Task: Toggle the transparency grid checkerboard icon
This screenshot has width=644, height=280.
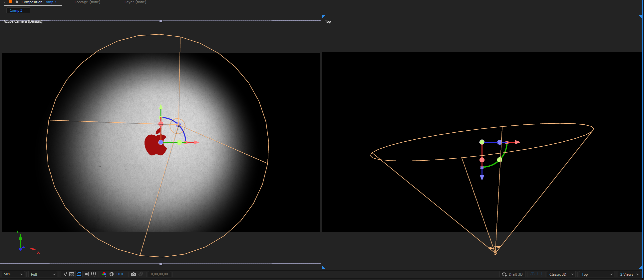Action: 72,274
